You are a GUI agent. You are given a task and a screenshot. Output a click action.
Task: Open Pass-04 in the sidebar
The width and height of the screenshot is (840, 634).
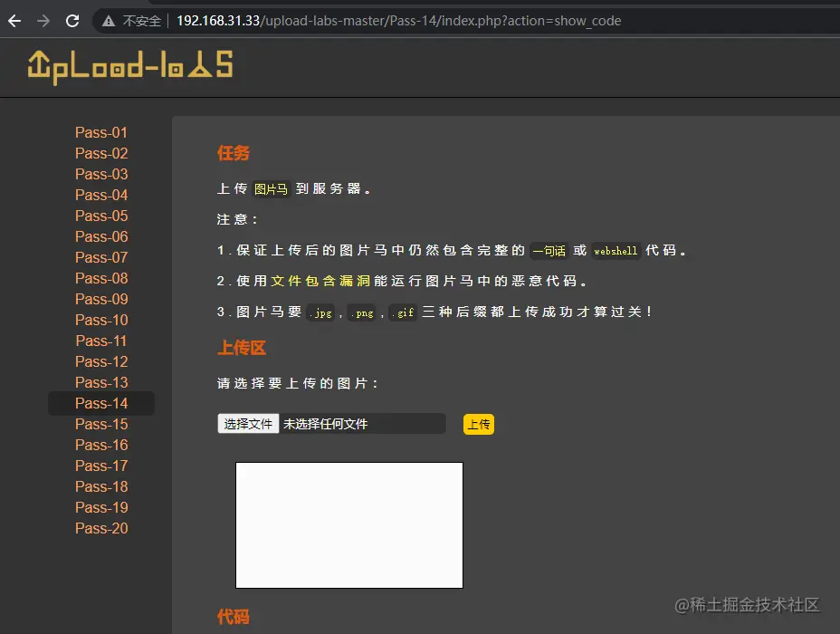pyautogui.click(x=101, y=195)
